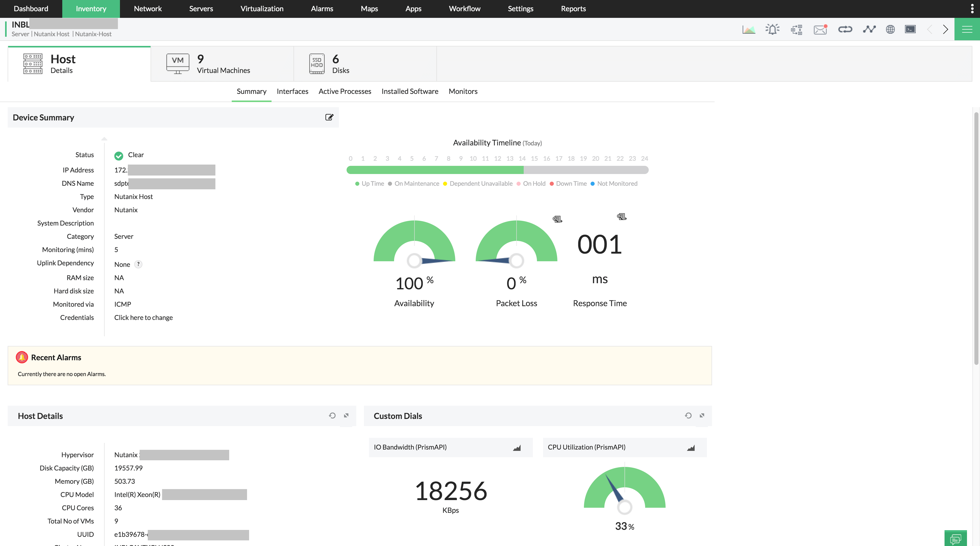Edit Device Summary with pencil icon
The width and height of the screenshot is (980, 546).
(329, 117)
